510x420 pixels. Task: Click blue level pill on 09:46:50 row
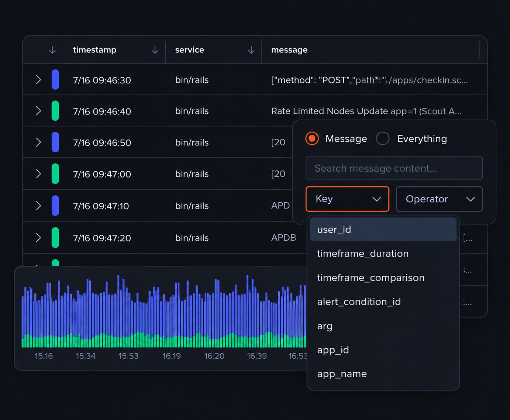tap(55, 142)
